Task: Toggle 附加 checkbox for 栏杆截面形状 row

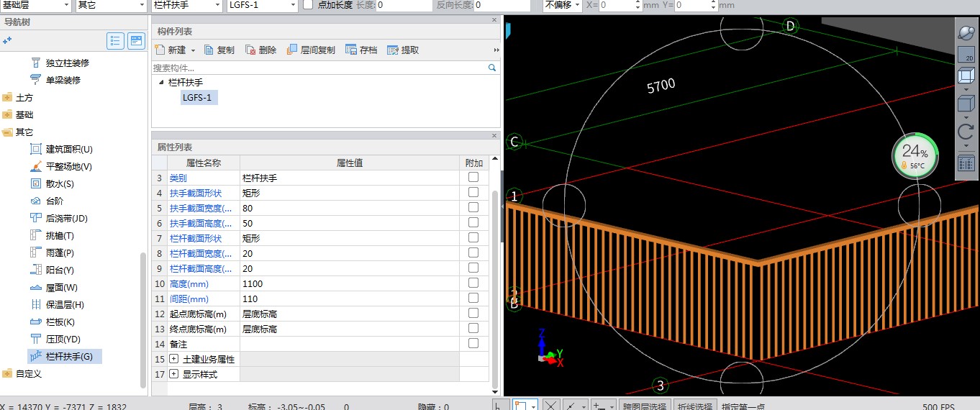Action: coord(473,237)
